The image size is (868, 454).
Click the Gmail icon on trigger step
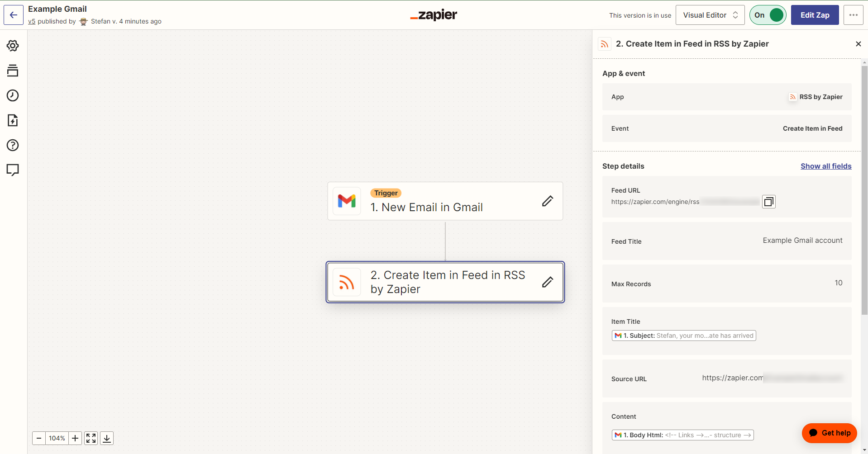347,201
